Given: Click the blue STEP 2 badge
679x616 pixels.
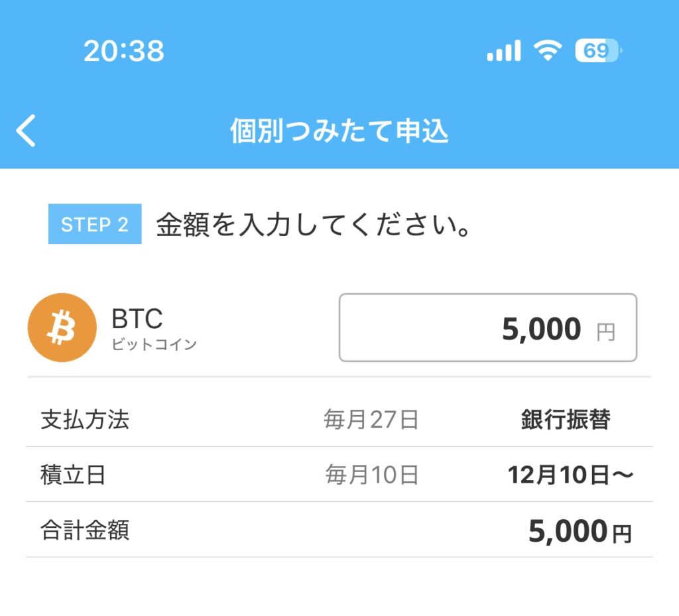Looking at the screenshot, I should 95,224.
